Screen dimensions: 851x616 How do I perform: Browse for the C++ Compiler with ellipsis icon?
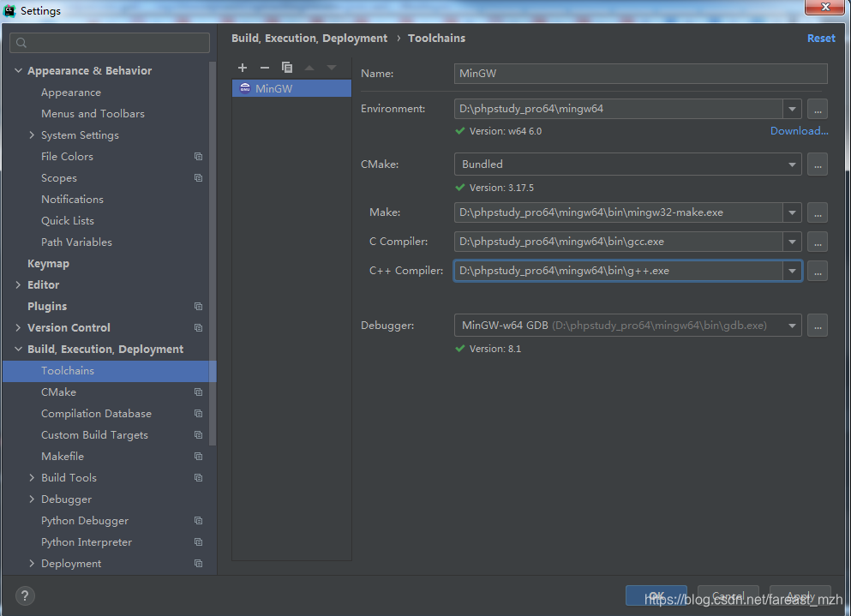(x=817, y=271)
